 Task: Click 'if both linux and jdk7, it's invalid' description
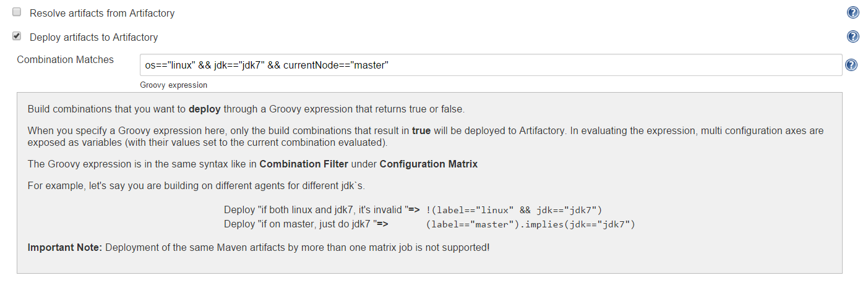click(x=322, y=210)
